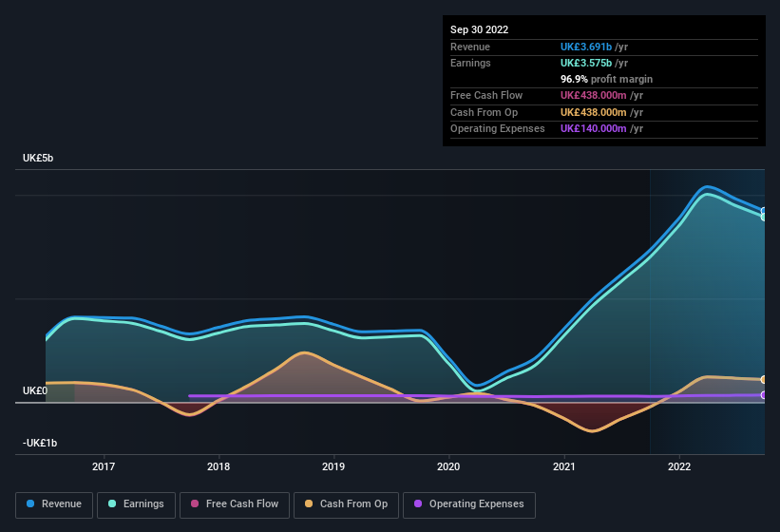
Task: Click the Cash From Op tooltip label
Action: point(484,112)
